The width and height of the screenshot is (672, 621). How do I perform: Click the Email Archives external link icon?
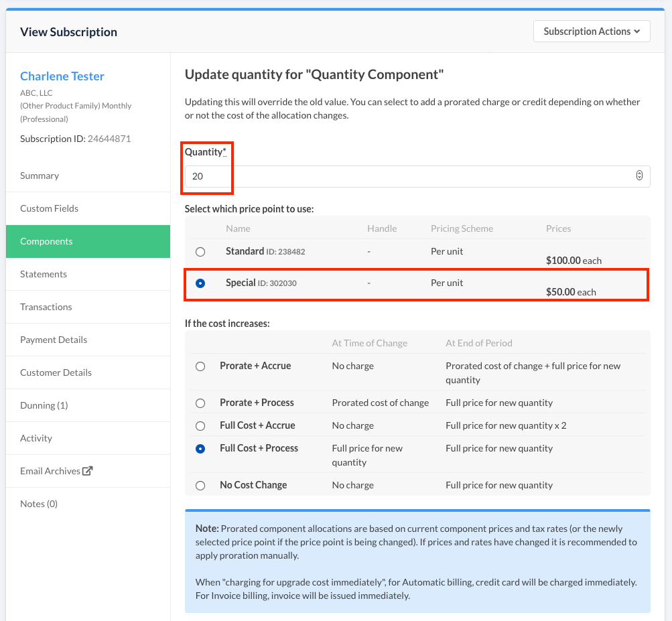[x=87, y=471]
